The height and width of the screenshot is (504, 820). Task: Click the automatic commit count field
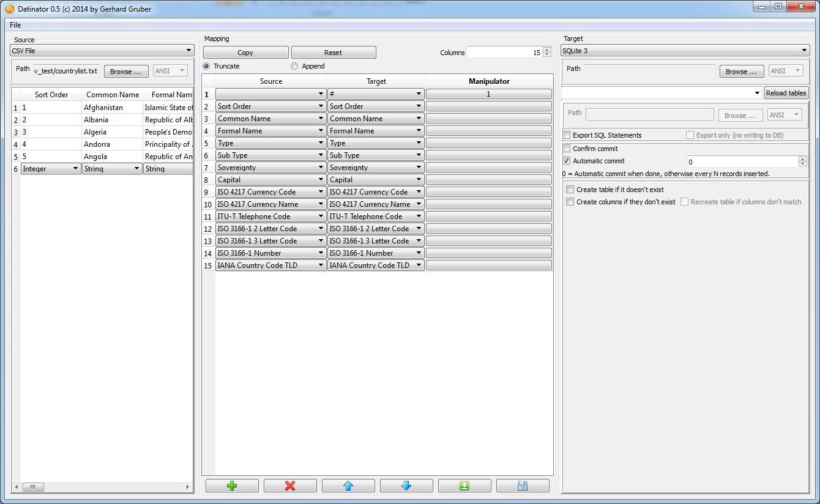click(742, 161)
